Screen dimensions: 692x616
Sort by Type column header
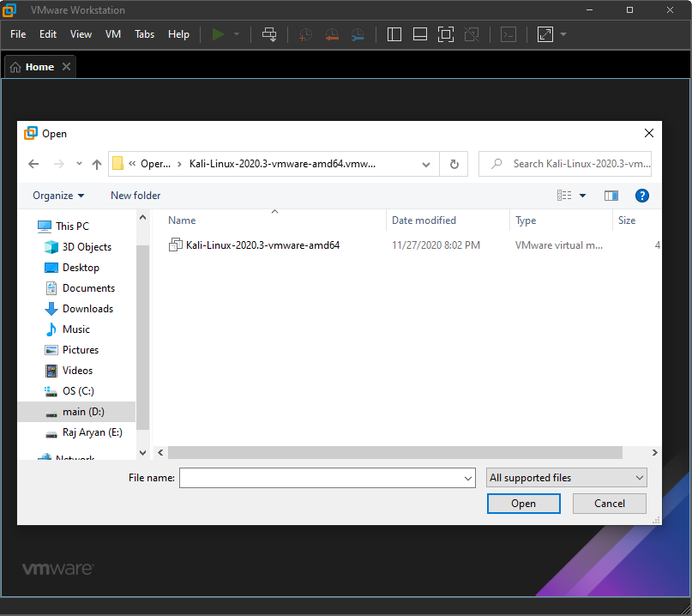[526, 220]
